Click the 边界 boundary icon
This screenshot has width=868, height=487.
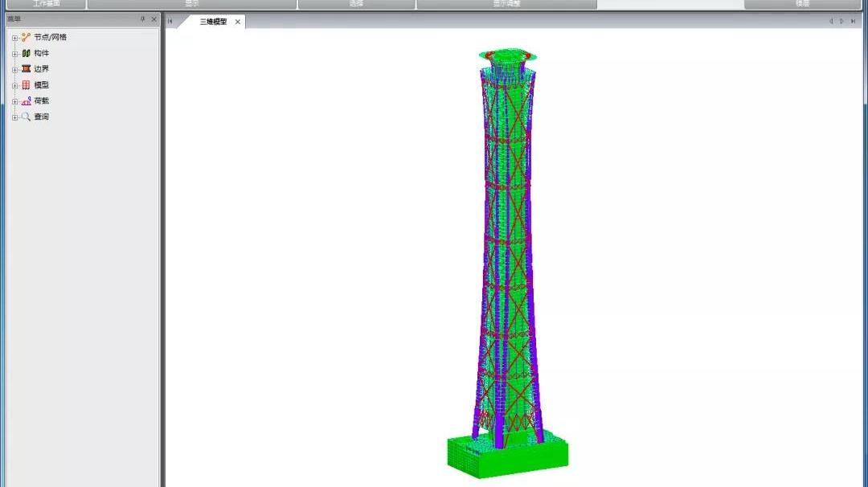pyautogui.click(x=26, y=68)
